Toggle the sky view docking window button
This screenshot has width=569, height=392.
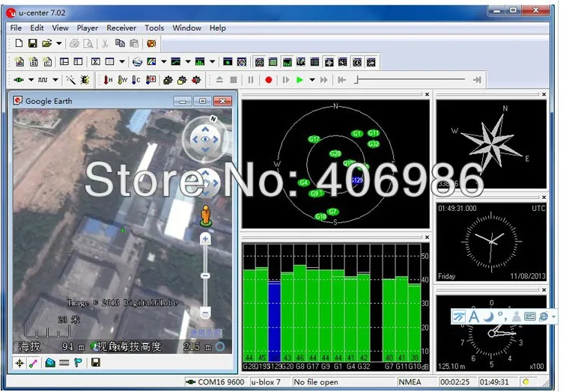260,62
